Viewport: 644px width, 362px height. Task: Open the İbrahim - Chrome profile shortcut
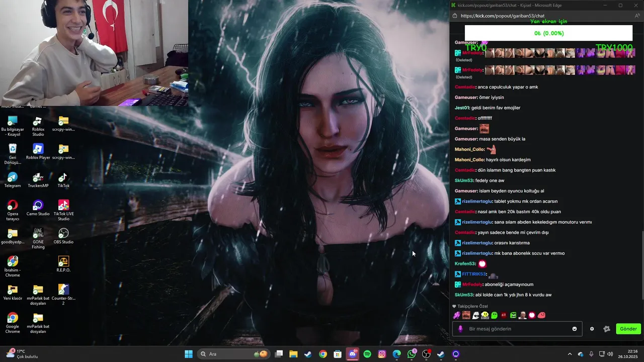click(x=13, y=267)
